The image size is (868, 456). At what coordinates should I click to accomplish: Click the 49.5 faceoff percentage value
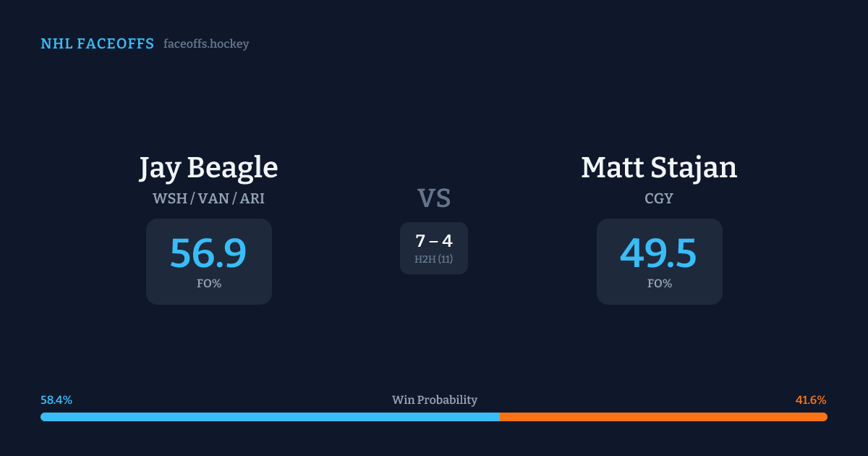tap(659, 253)
